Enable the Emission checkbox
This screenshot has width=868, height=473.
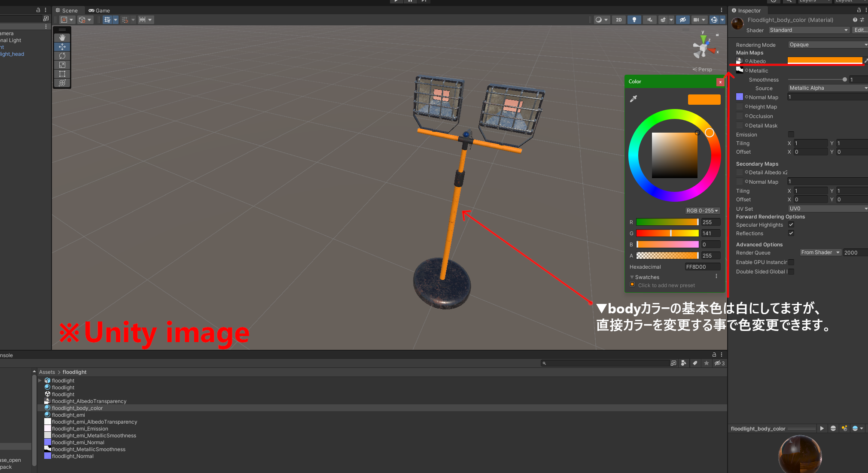pos(791,134)
